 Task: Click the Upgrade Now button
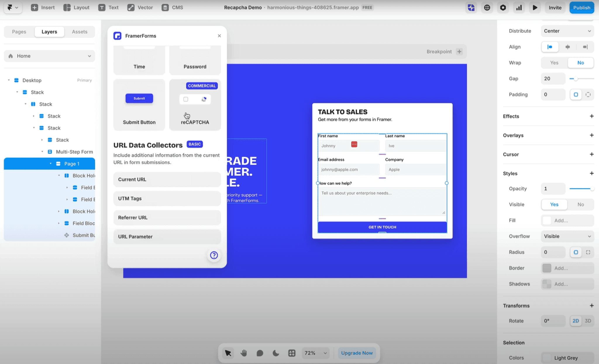[x=357, y=353]
